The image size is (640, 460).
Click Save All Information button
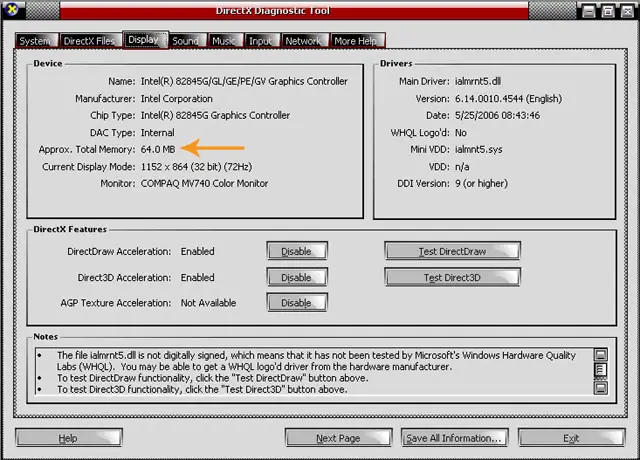[454, 438]
